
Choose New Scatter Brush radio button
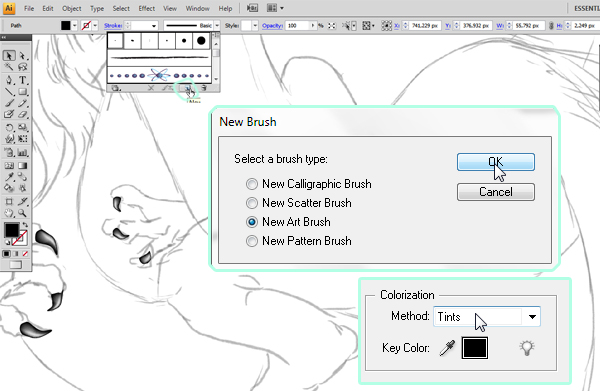coord(252,203)
